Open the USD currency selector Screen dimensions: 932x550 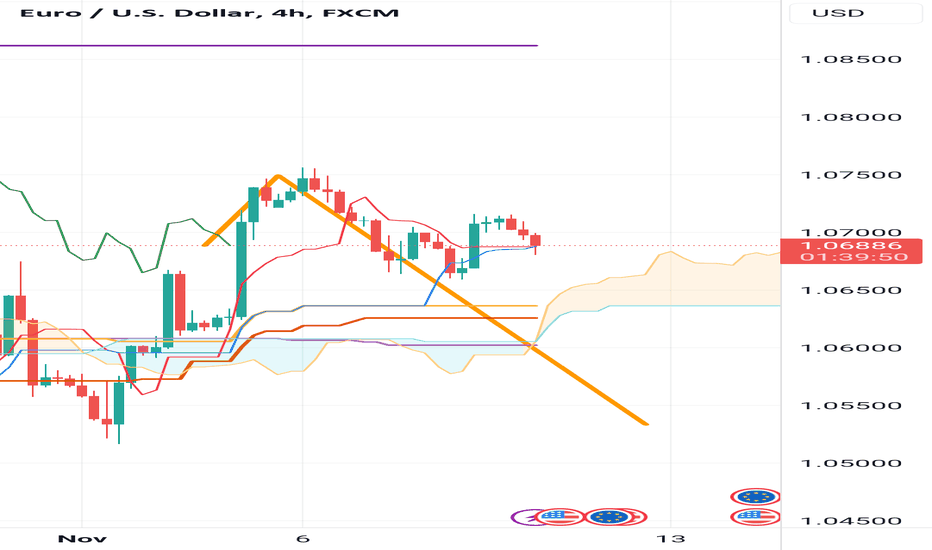coord(856,12)
